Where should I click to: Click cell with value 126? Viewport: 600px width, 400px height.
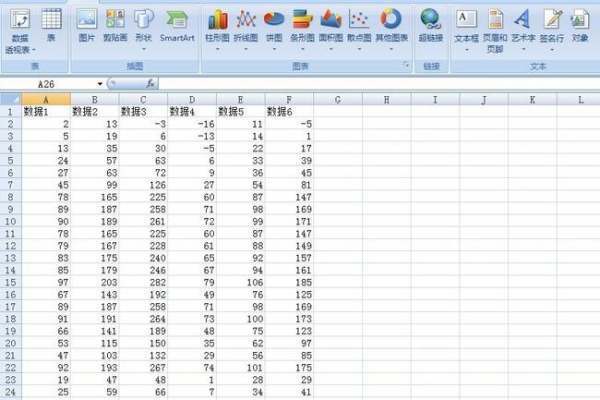143,185
